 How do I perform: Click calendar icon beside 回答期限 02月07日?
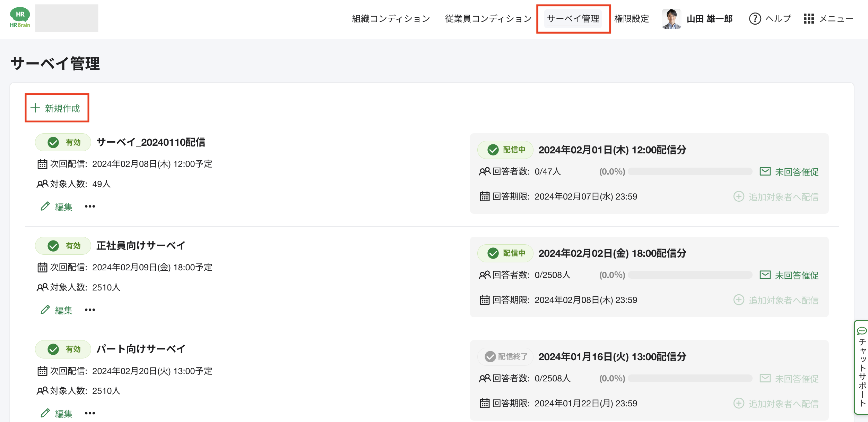coord(485,196)
